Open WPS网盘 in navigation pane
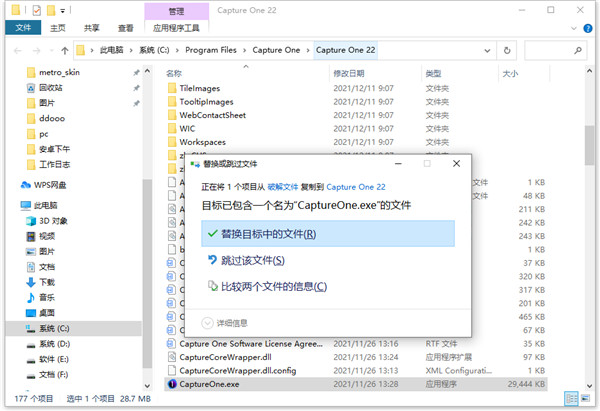The height and width of the screenshot is (411, 600). click(50, 185)
